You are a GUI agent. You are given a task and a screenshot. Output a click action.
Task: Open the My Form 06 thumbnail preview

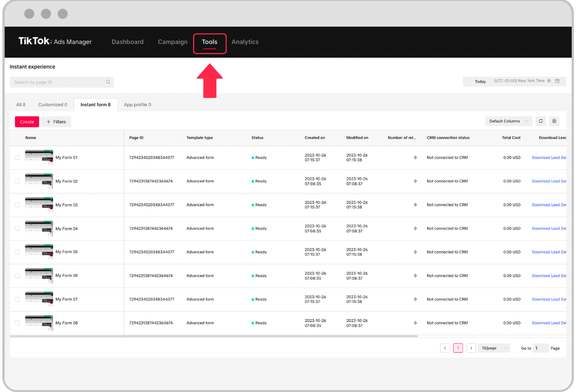pos(39,276)
